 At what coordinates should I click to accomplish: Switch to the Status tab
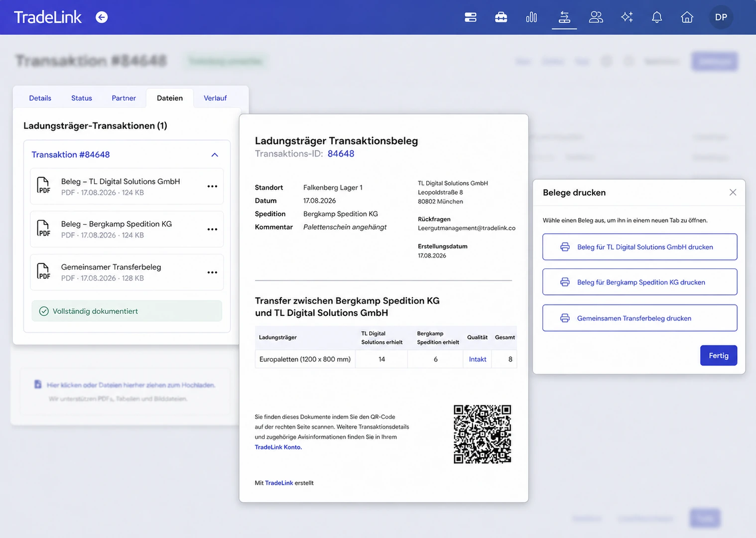tap(82, 98)
